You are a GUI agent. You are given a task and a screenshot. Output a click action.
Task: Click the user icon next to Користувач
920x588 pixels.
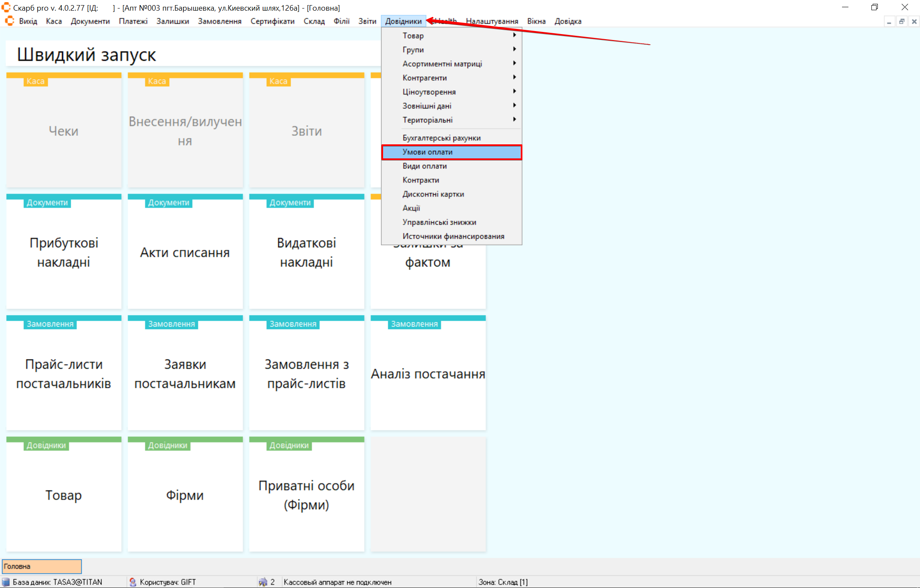[133, 582]
